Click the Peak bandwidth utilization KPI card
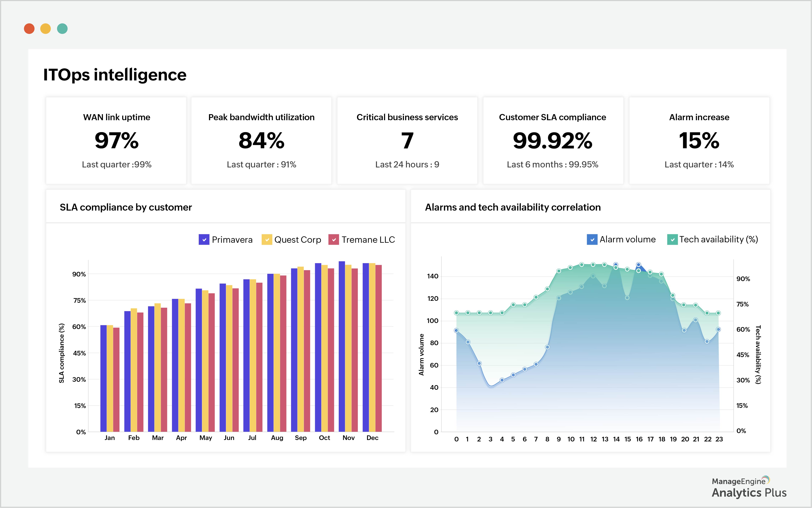The width and height of the screenshot is (812, 508). tap(261, 140)
